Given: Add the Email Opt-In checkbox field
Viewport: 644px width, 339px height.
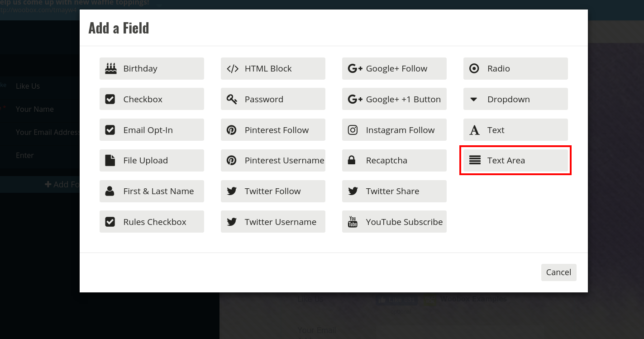Looking at the screenshot, I should [152, 130].
